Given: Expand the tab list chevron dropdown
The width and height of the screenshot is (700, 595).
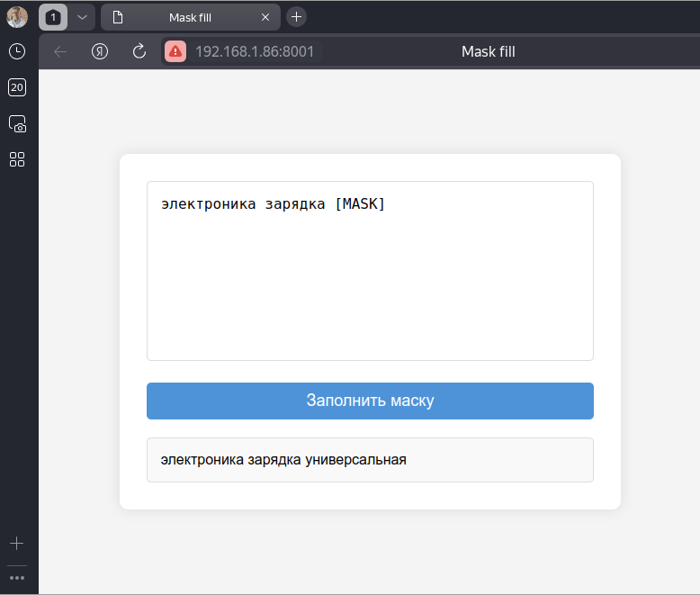Looking at the screenshot, I should pyautogui.click(x=81, y=17).
